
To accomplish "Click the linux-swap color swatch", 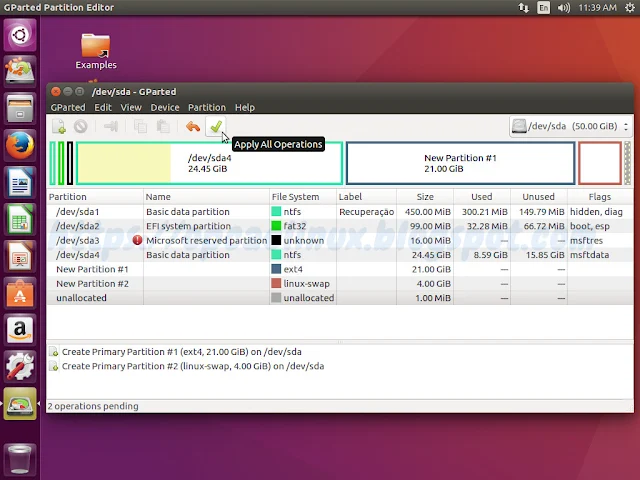I will click(x=276, y=283).
